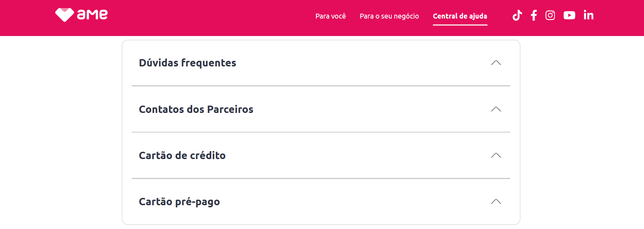Screen dimensions: 644x229
Task: Click the chevron beside Cartão de crédito
Action: pos(496,156)
